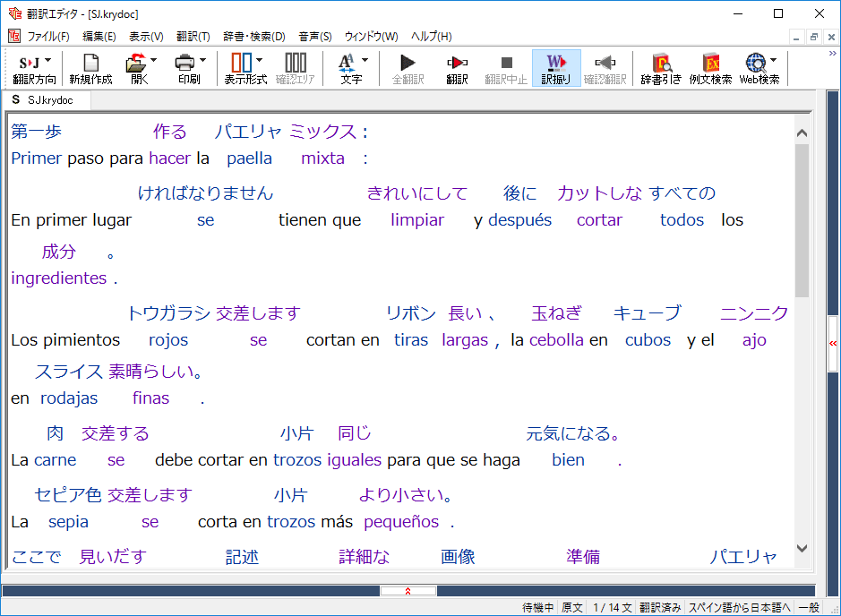This screenshot has height=616, width=841.
Task: Click the 待機中 status bar entry
Action: (x=538, y=607)
